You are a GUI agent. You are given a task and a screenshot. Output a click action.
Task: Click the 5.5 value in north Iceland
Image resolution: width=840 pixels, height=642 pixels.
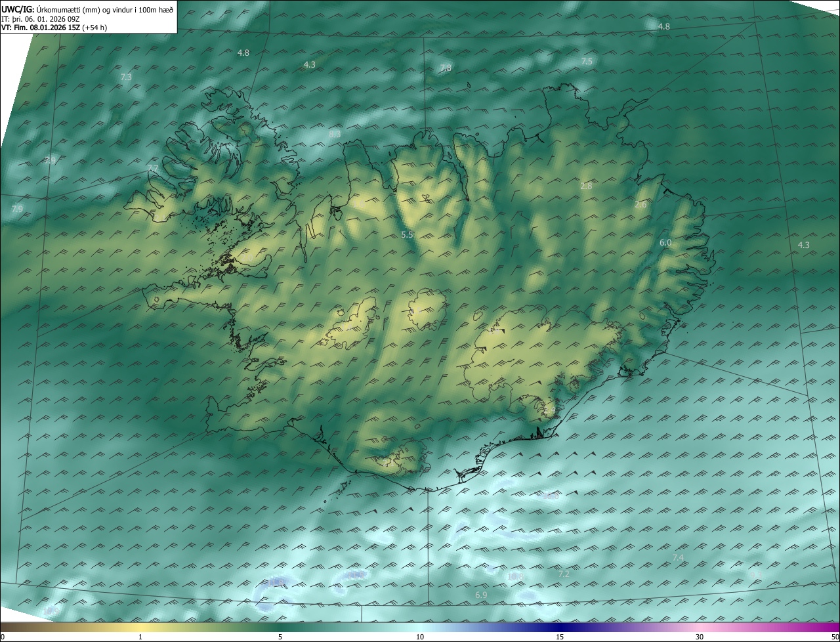tap(407, 234)
